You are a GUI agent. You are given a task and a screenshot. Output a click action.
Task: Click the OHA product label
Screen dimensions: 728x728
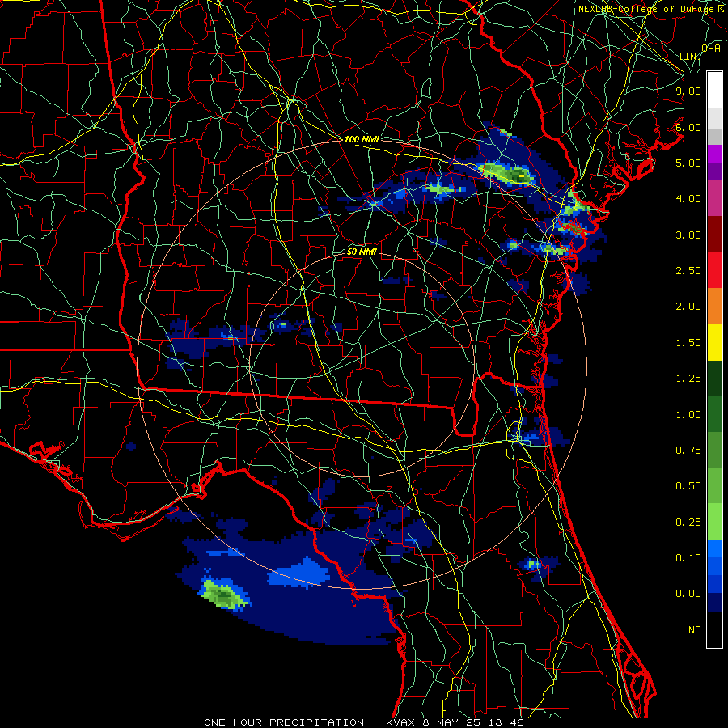point(711,49)
